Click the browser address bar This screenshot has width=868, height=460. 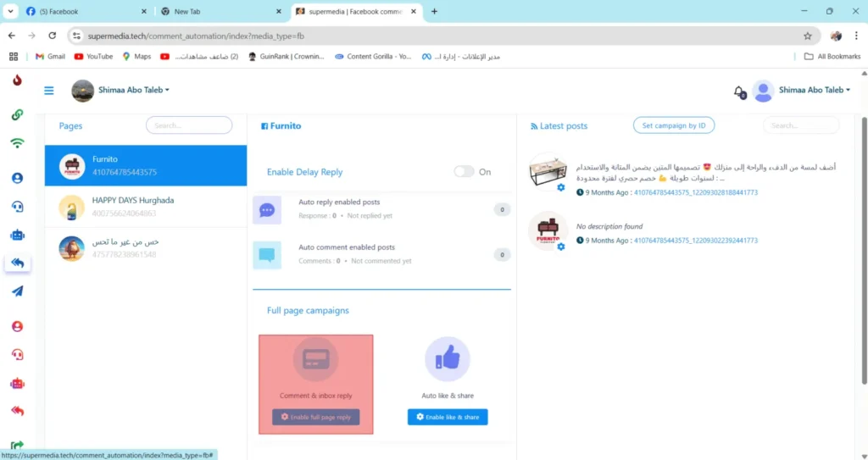[442, 36]
